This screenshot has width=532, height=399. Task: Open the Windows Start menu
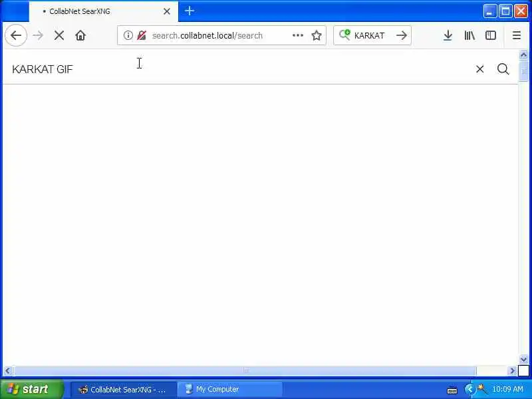coord(32,389)
